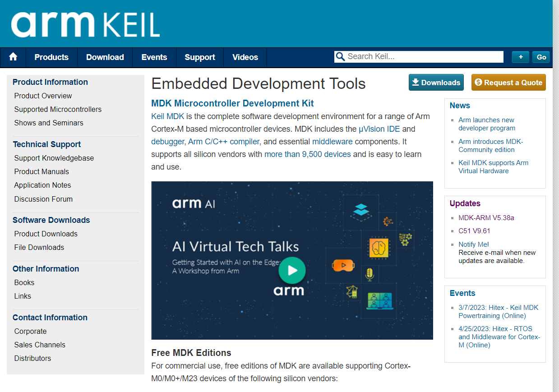Click the Request a Quote button

[508, 83]
